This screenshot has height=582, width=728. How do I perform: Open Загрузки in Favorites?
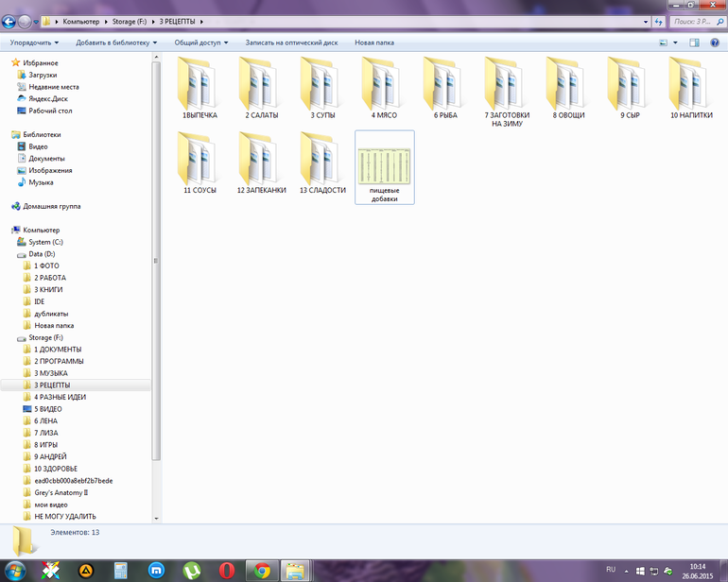coord(43,75)
